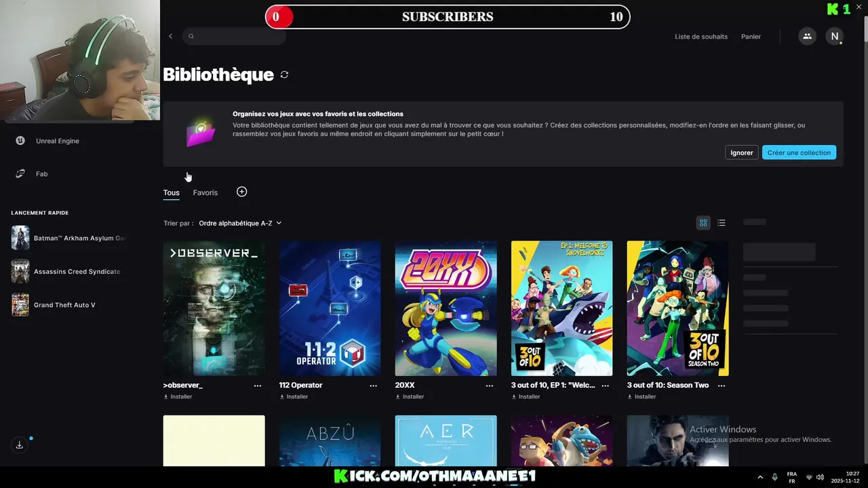
Task: Open the 3 out of 10 Season Two cover
Action: pos(678,308)
